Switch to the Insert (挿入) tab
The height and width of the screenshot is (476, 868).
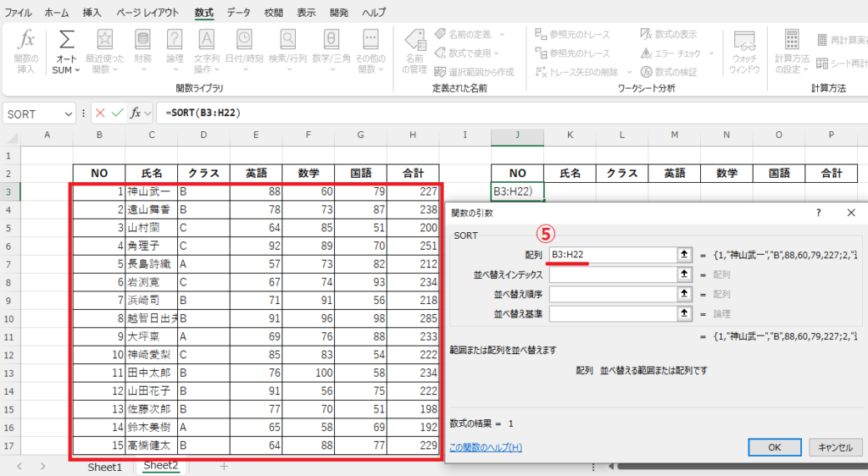[x=92, y=12]
